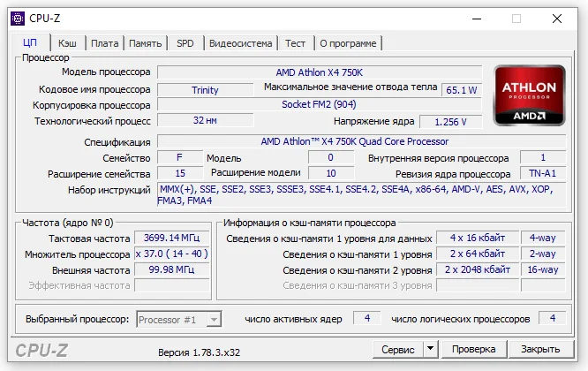Click the Quad Core Processor specification field
The image size is (588, 371).
coord(361,141)
